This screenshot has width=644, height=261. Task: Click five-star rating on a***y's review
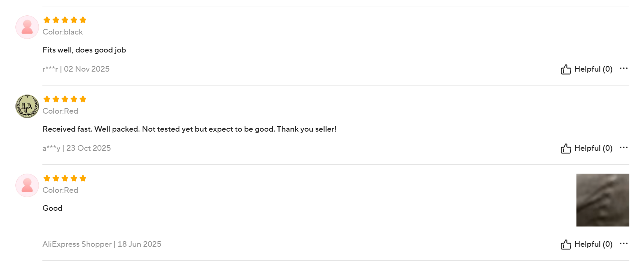[65, 99]
